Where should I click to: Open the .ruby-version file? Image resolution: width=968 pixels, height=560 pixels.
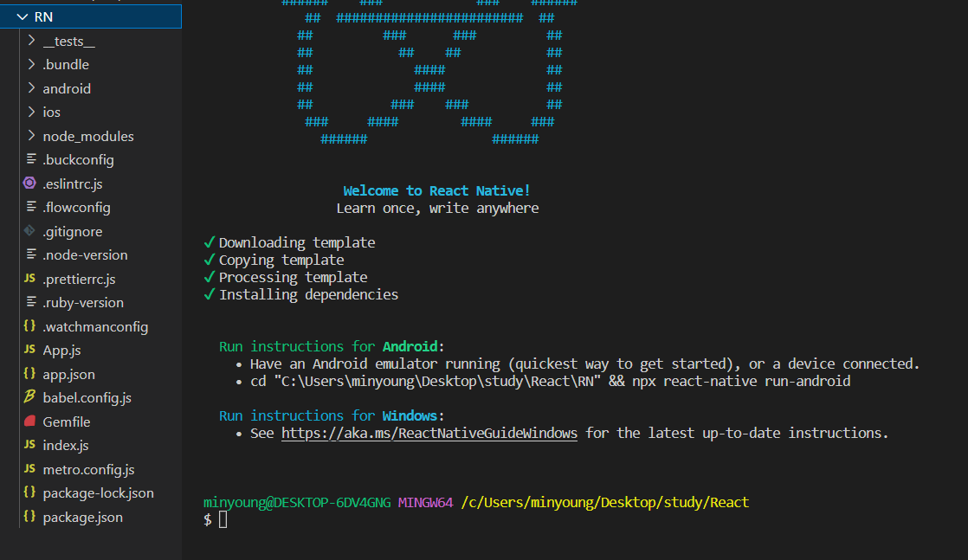pos(83,303)
